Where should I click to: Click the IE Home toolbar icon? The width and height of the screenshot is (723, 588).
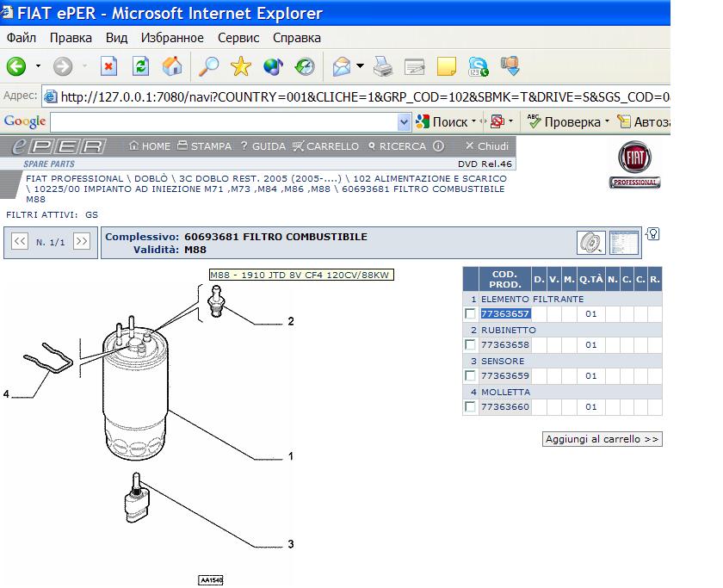point(172,66)
